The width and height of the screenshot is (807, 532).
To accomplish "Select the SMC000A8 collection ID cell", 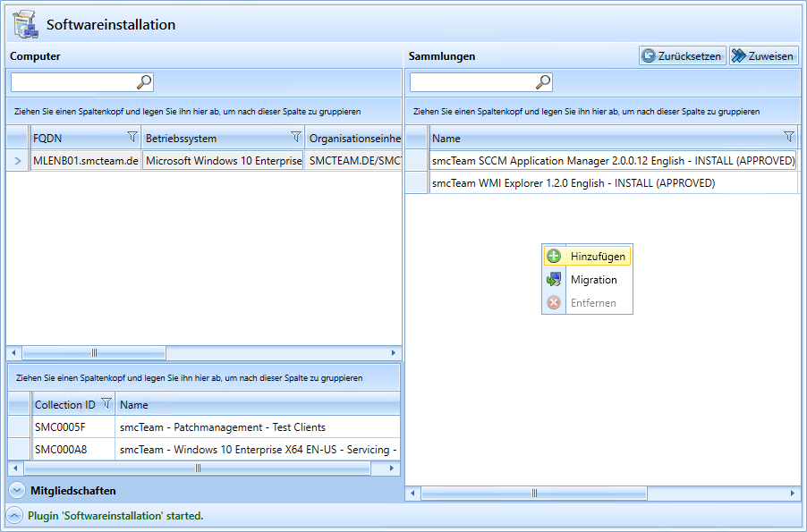I will tap(72, 449).
